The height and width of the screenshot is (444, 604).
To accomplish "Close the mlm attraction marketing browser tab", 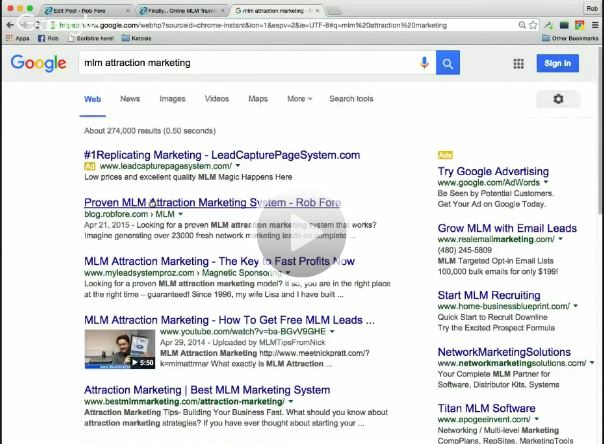I will point(317,11).
